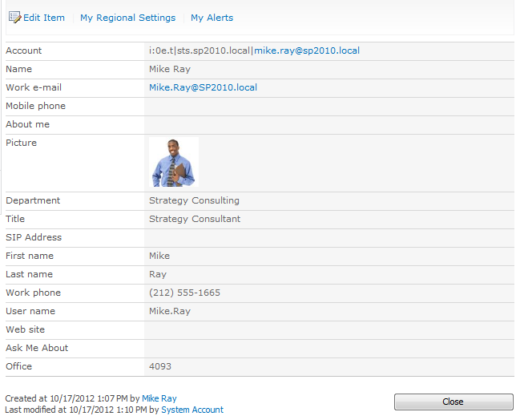Click the mike.ray@sp2010.local account link
Screen dimensions: 516x420
pos(307,50)
